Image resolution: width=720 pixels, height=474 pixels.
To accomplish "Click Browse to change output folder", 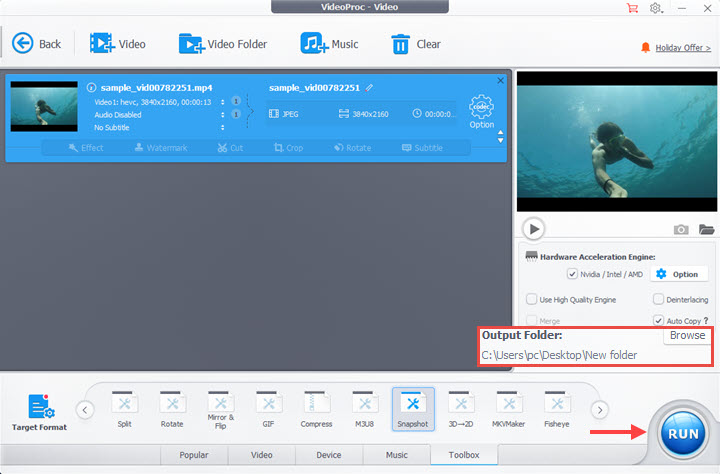I will pyautogui.click(x=687, y=336).
